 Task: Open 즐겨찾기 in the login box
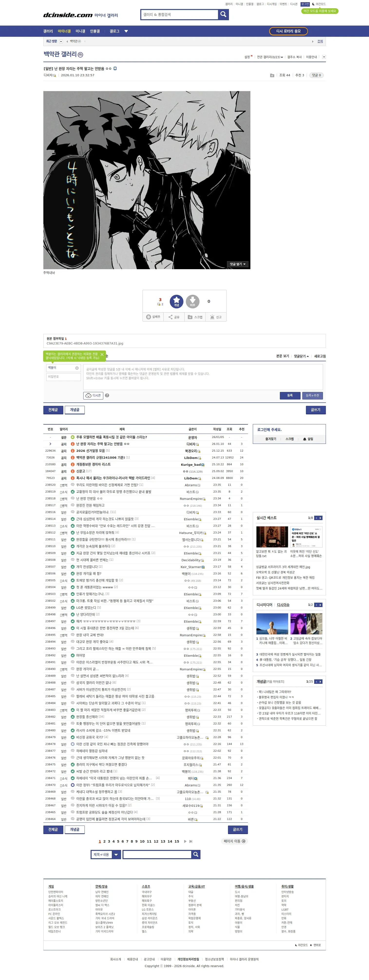pos(270,439)
